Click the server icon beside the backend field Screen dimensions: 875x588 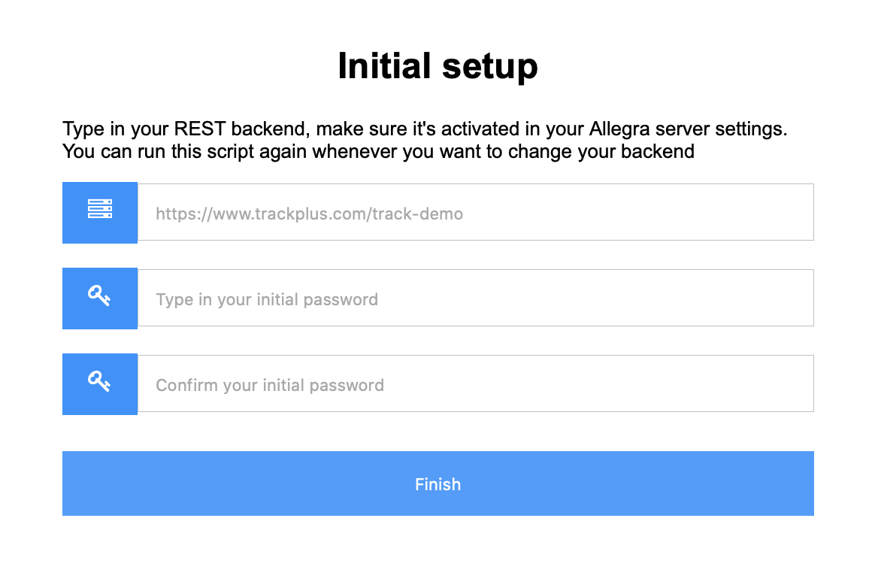tap(99, 209)
